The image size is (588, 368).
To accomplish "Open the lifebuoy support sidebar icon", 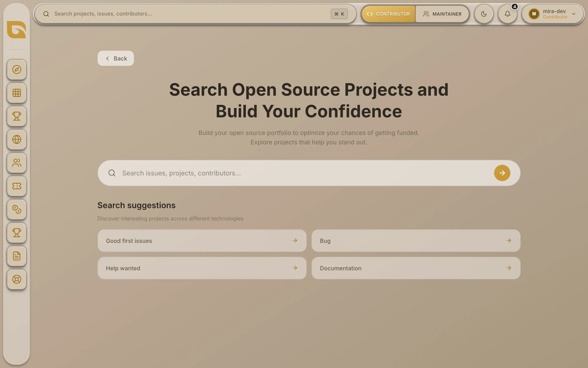I will click(x=17, y=279).
